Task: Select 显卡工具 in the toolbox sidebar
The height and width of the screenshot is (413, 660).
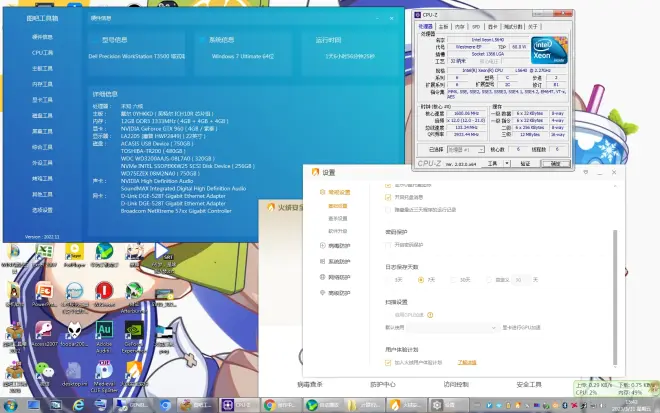Action: (x=42, y=99)
